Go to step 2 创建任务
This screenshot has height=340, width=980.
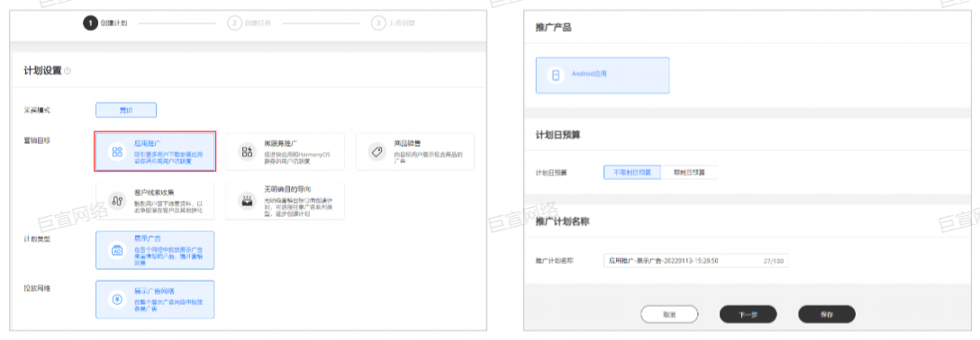coord(249,23)
